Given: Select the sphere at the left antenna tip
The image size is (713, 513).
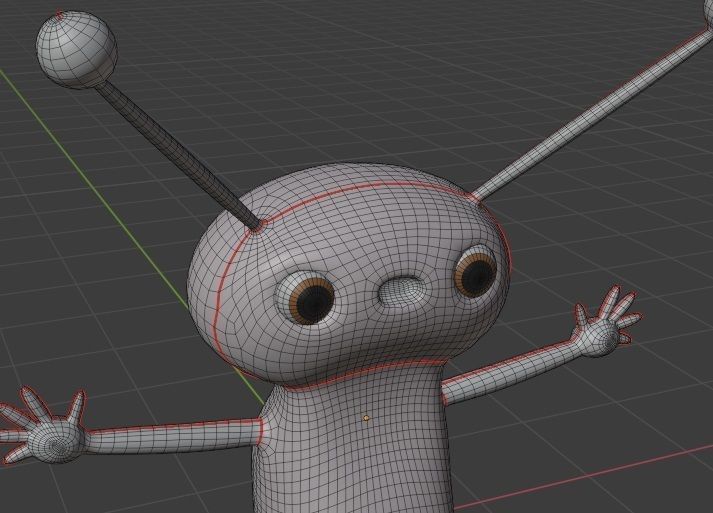Looking at the screenshot, I should point(76,49).
